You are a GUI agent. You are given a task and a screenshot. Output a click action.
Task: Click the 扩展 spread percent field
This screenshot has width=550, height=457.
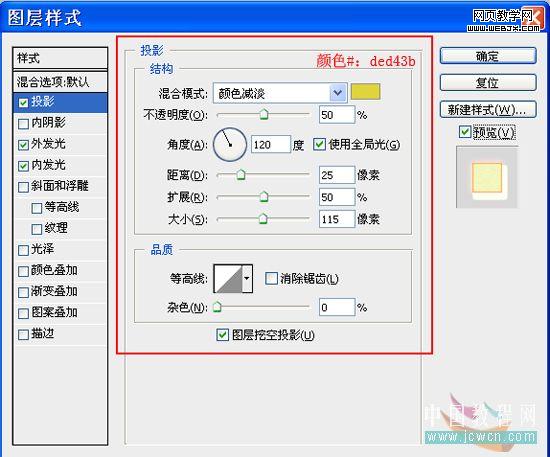click(337, 197)
